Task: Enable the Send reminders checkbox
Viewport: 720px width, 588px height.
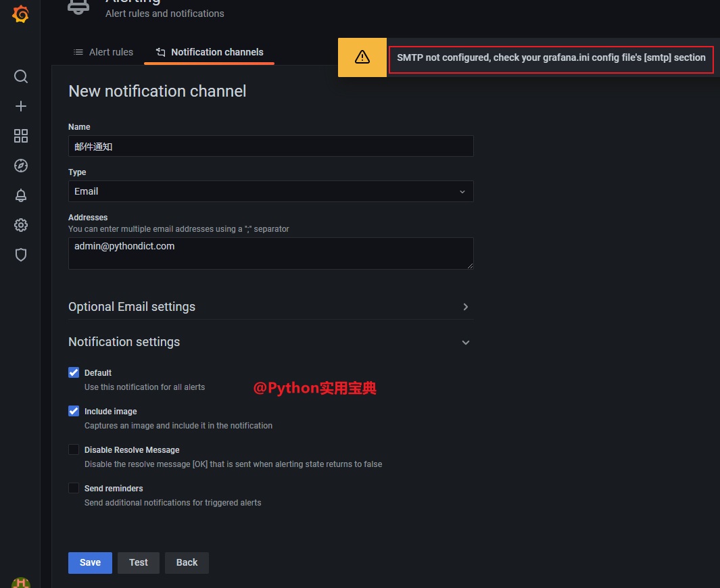Action: [74, 488]
